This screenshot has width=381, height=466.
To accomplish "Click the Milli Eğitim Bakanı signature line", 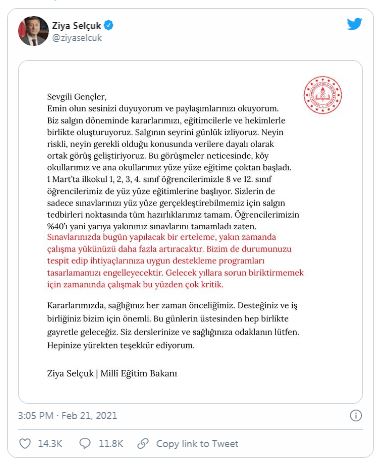I will pos(112,373).
